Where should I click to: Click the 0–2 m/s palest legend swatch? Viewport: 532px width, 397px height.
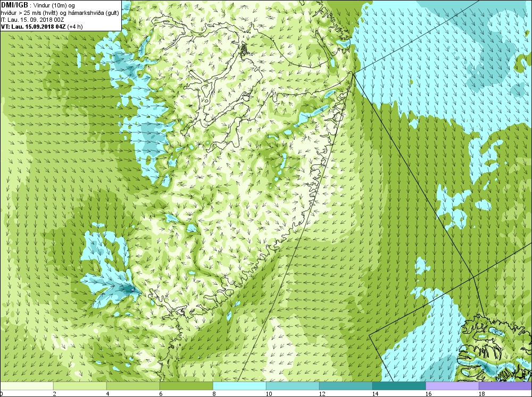tap(27, 386)
